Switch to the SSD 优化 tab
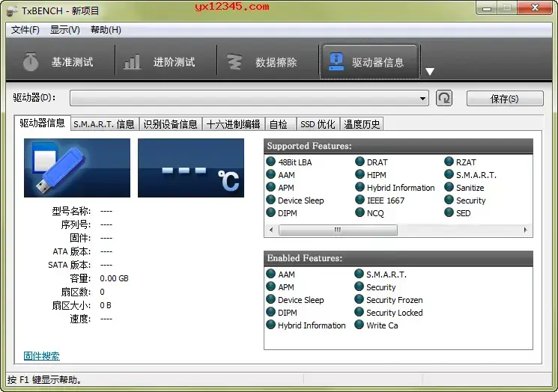 (318, 124)
